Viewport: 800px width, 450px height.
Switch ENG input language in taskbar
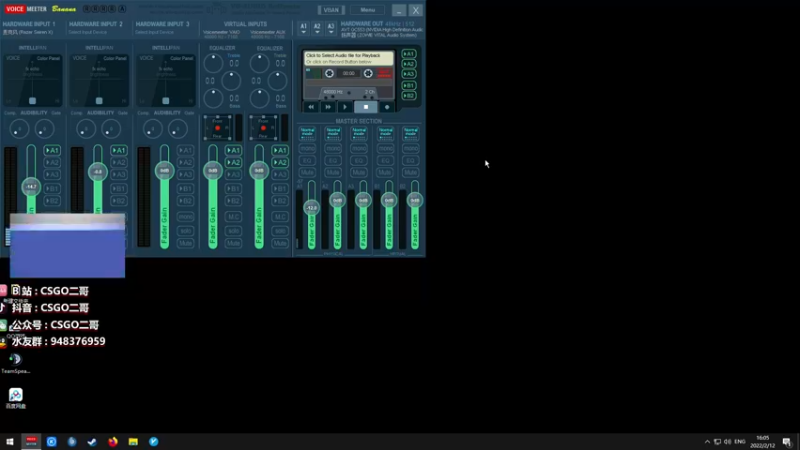[740, 442]
